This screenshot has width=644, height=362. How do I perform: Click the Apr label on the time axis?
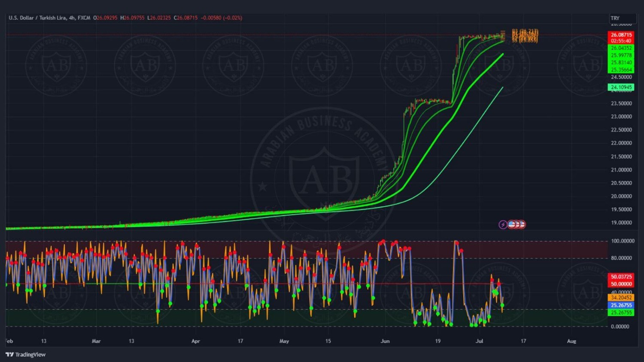pos(196,341)
